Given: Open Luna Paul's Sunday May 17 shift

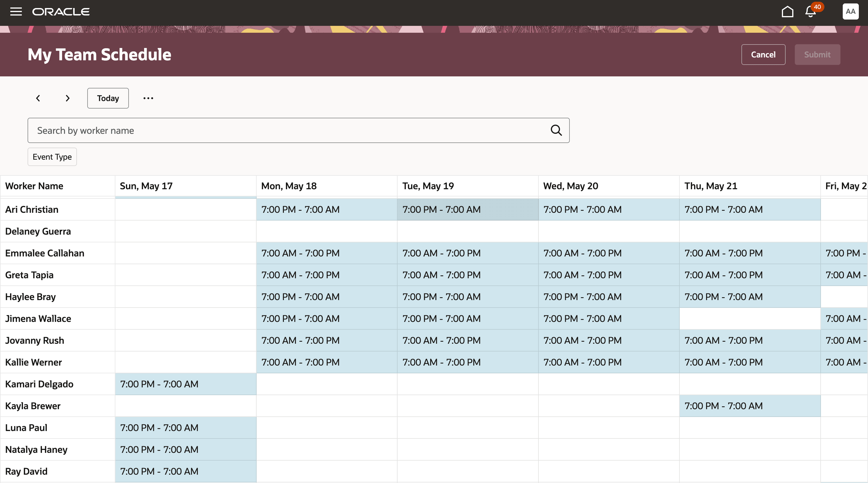Looking at the screenshot, I should point(186,428).
